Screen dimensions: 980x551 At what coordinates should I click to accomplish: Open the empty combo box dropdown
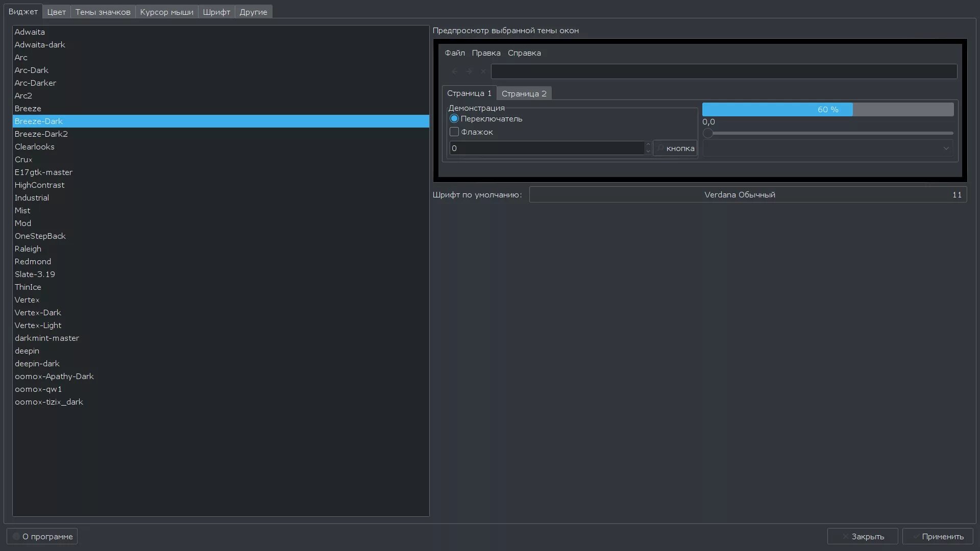[827, 148]
